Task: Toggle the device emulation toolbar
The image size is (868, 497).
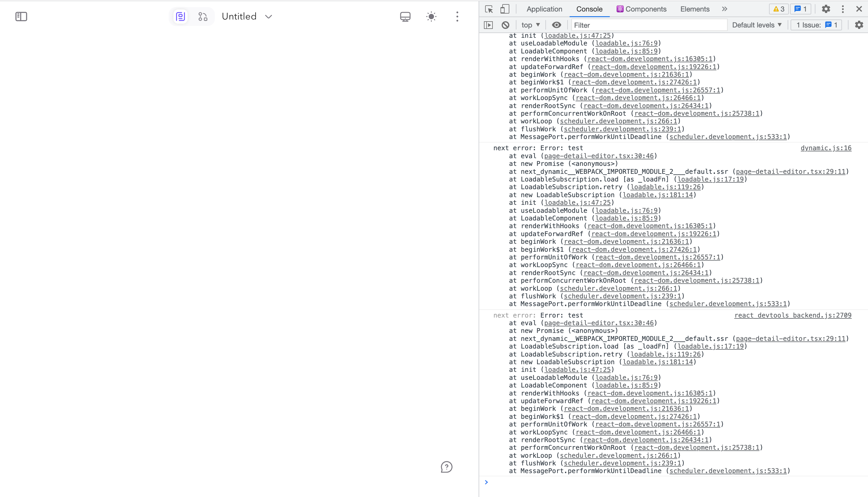Action: tap(505, 9)
